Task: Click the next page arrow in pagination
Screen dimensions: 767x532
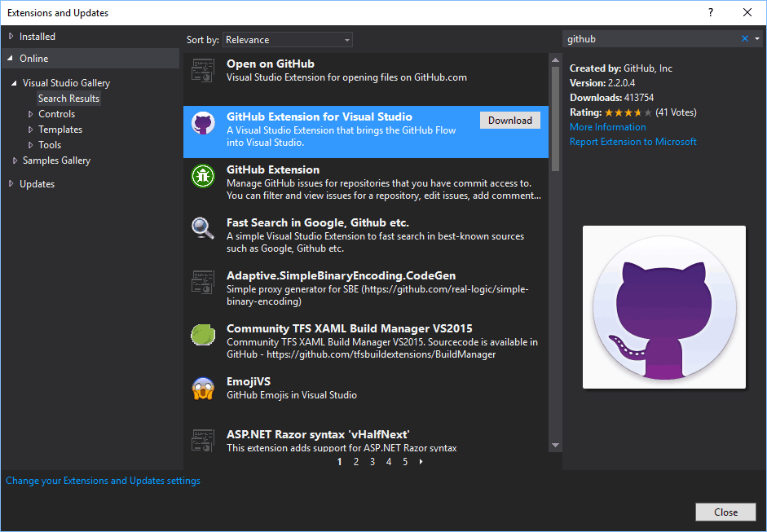Action: point(421,462)
